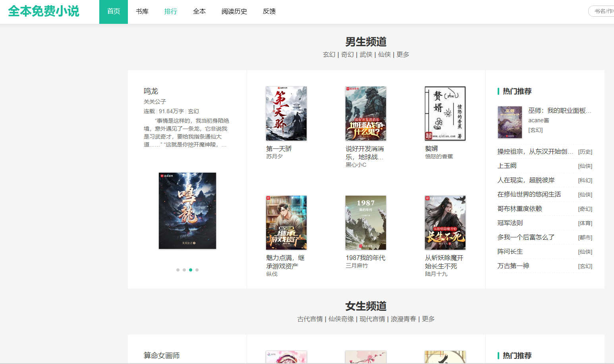Screen dimensions: 614x364
Task: Open the 首页 navigation tab
Action: point(114,12)
